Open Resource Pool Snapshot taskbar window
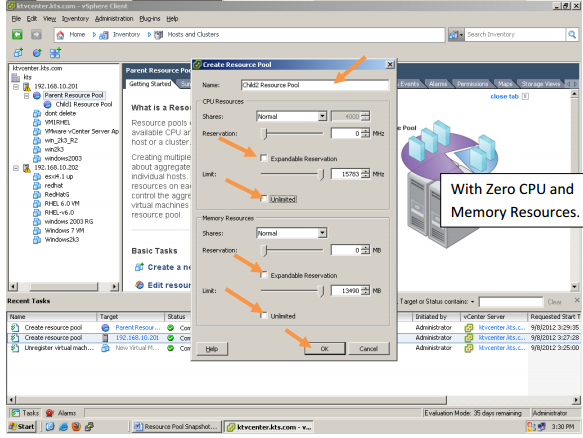Image resolution: width=583 pixels, height=438 pixels. click(x=177, y=427)
